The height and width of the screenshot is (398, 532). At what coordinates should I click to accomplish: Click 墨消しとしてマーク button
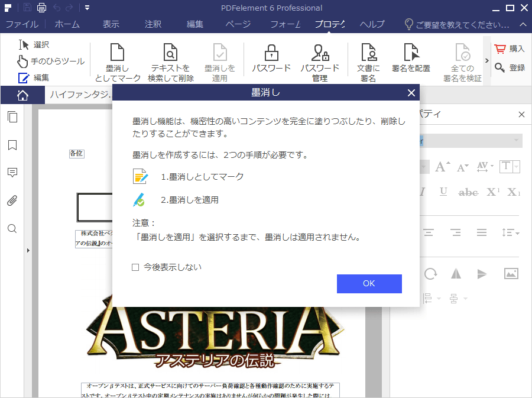click(x=118, y=63)
